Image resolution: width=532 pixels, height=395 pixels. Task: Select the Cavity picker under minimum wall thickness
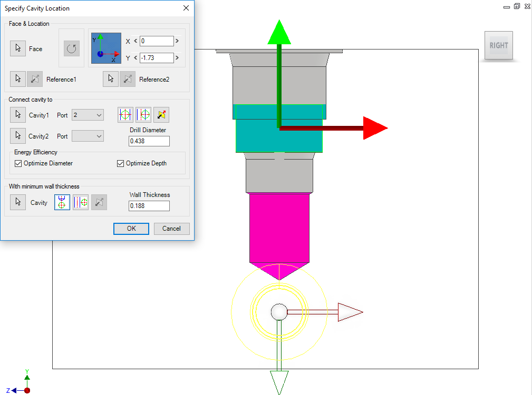tap(17, 202)
